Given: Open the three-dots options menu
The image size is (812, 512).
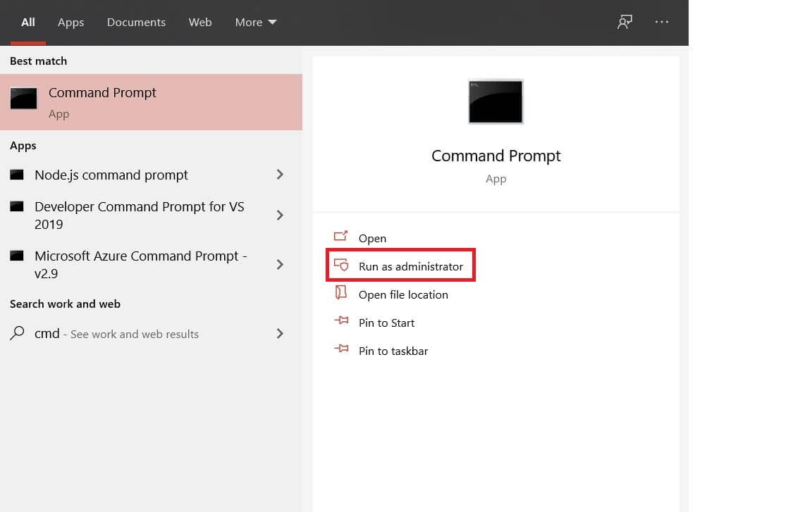Looking at the screenshot, I should pos(661,22).
